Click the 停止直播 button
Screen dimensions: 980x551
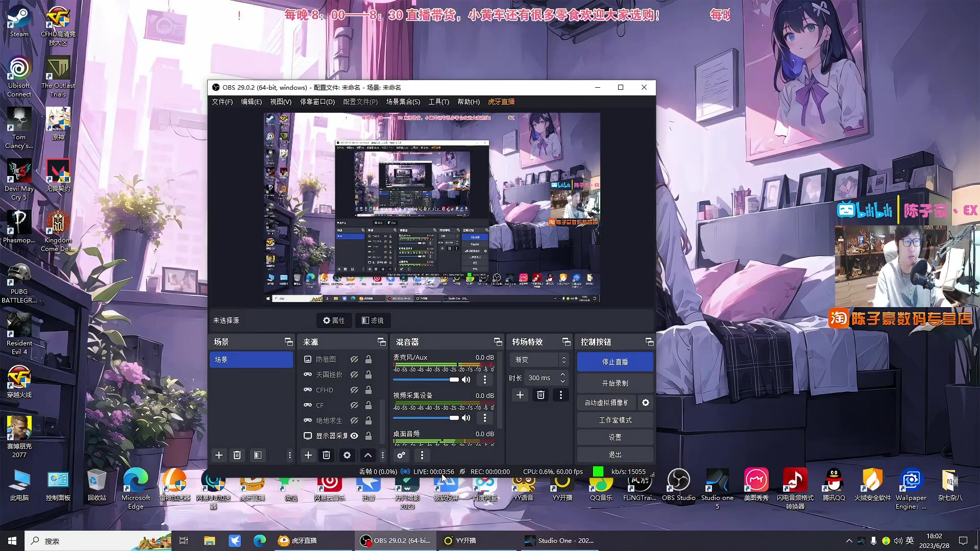pos(615,362)
